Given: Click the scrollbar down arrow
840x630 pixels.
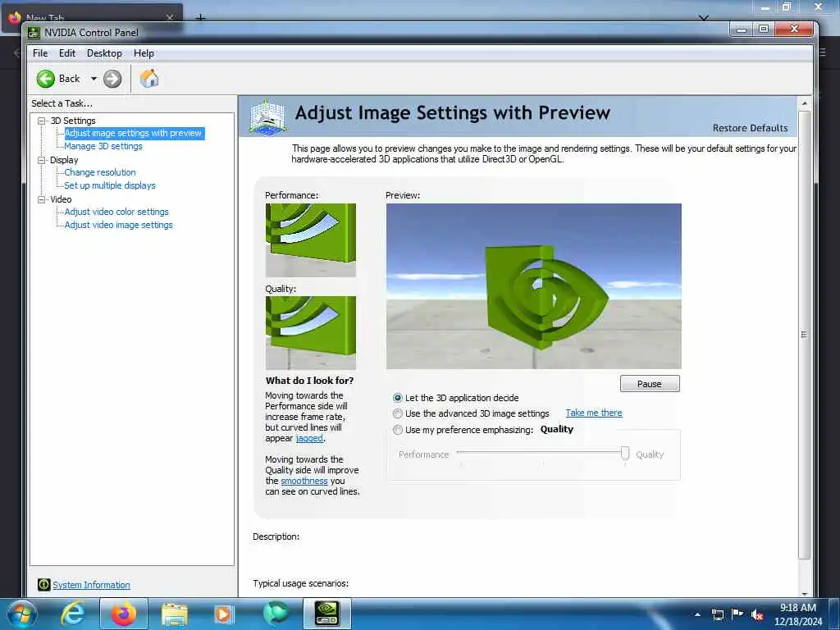Looking at the screenshot, I should [x=804, y=593].
